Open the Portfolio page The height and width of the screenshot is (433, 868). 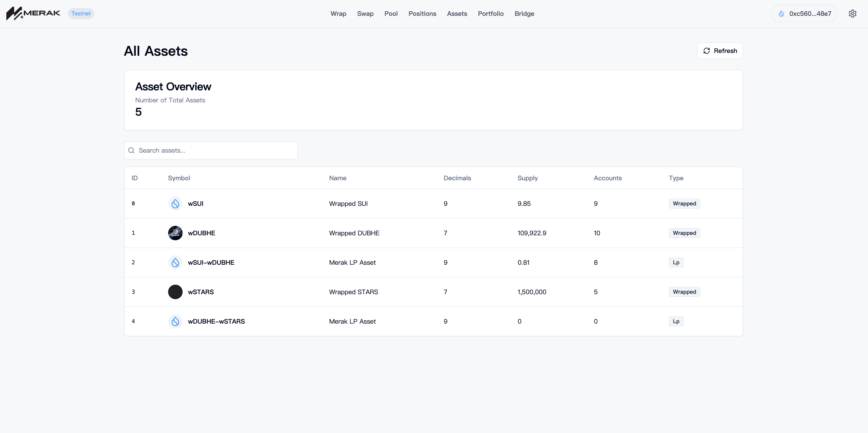coord(491,14)
